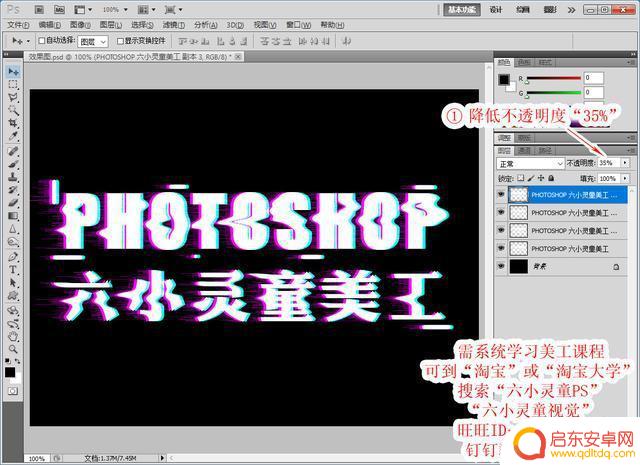Enable the 显示变换控件 checkbox
Screen dimensions: 640x465
pyautogui.click(x=120, y=41)
